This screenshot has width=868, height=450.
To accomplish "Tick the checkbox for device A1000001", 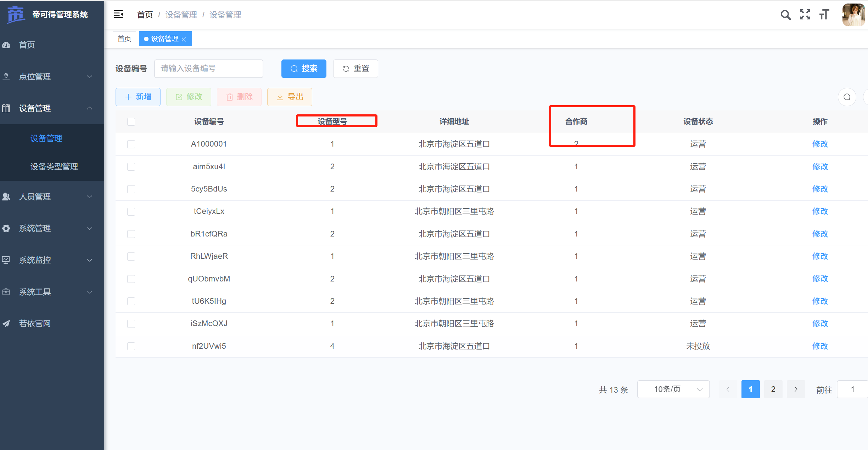I will point(131,144).
